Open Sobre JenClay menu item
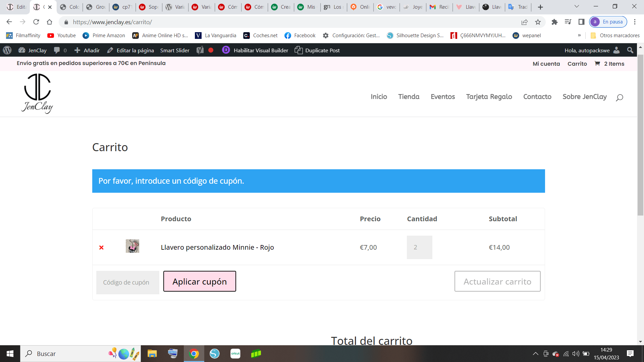 pyautogui.click(x=585, y=97)
